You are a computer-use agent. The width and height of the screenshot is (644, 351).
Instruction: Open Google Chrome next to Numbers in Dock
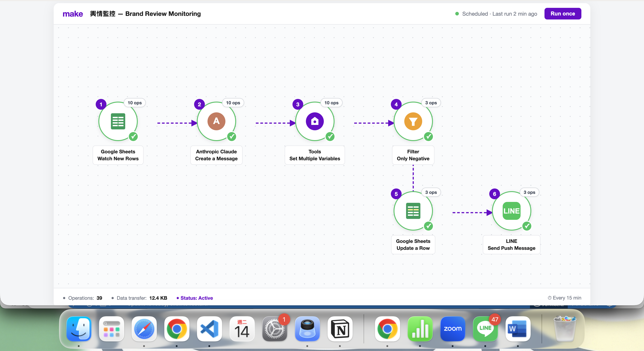(387, 329)
